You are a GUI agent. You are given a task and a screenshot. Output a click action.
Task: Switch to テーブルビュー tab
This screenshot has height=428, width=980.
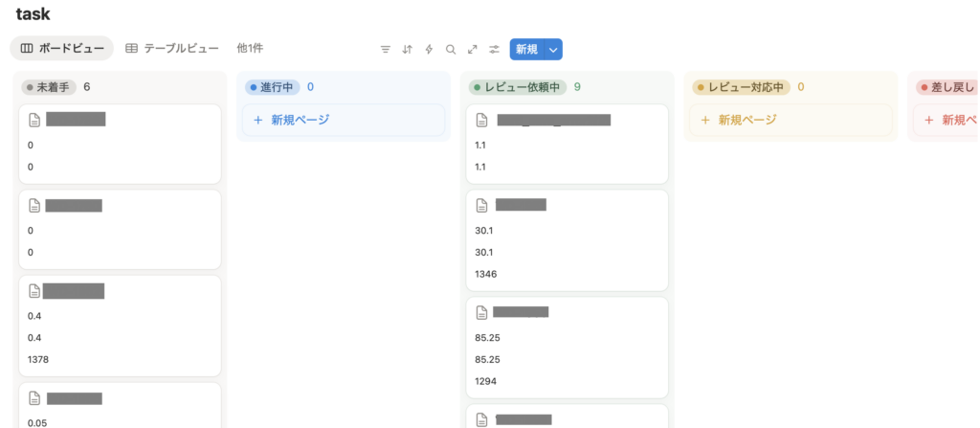point(172,48)
